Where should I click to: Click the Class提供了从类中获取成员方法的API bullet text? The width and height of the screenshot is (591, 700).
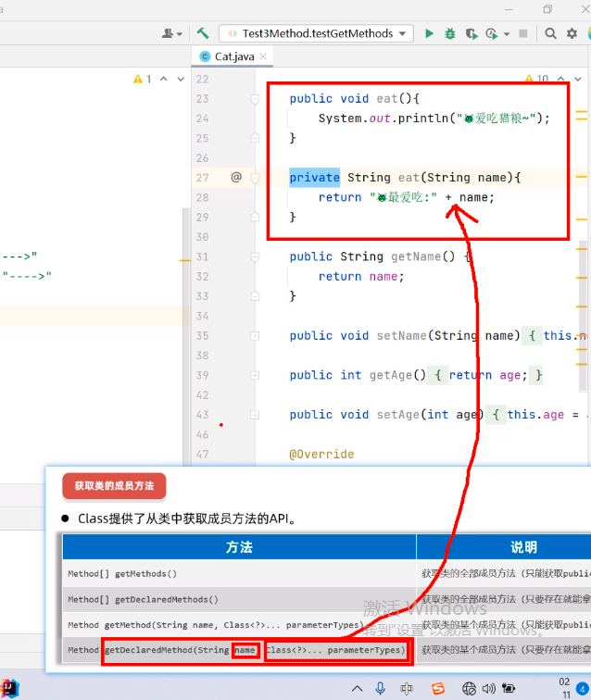[x=187, y=519]
